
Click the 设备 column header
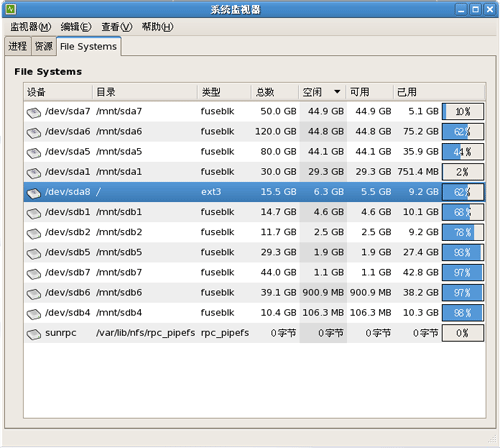(x=58, y=92)
